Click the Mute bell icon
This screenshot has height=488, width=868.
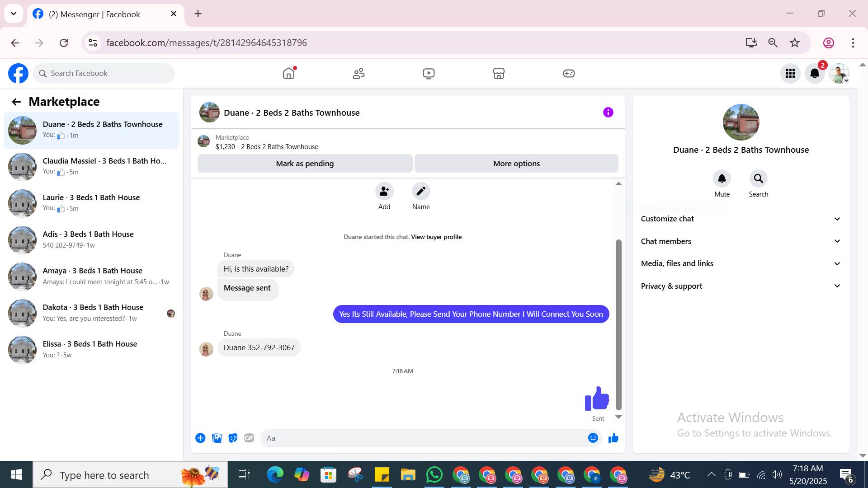click(x=722, y=179)
